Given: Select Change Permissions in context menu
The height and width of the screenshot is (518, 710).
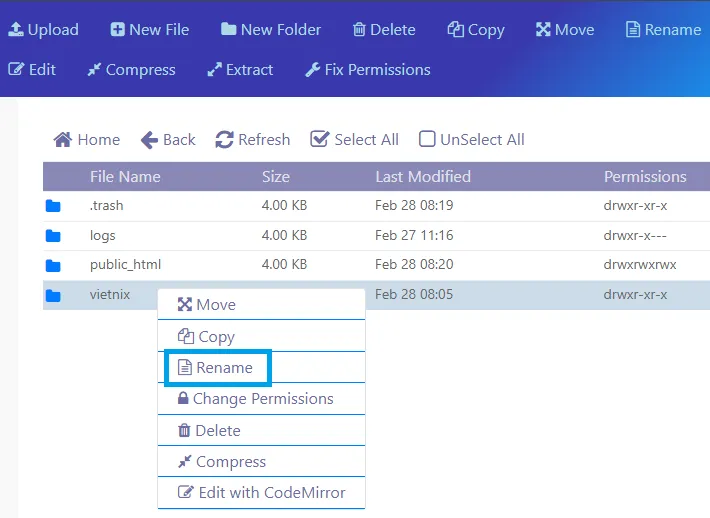Looking at the screenshot, I should (255, 399).
